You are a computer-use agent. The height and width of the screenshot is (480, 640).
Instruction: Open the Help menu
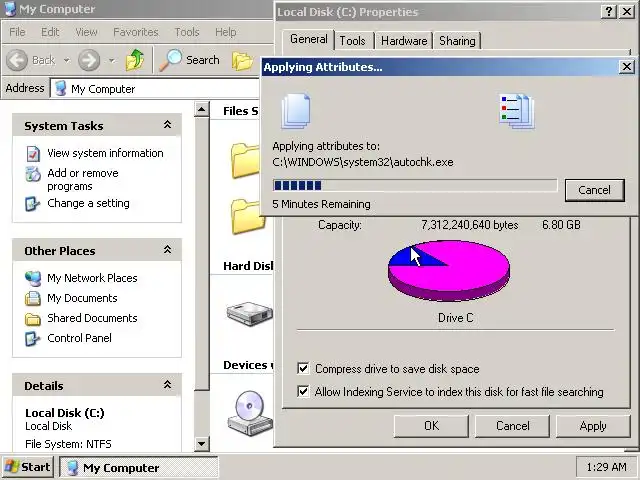[226, 32]
